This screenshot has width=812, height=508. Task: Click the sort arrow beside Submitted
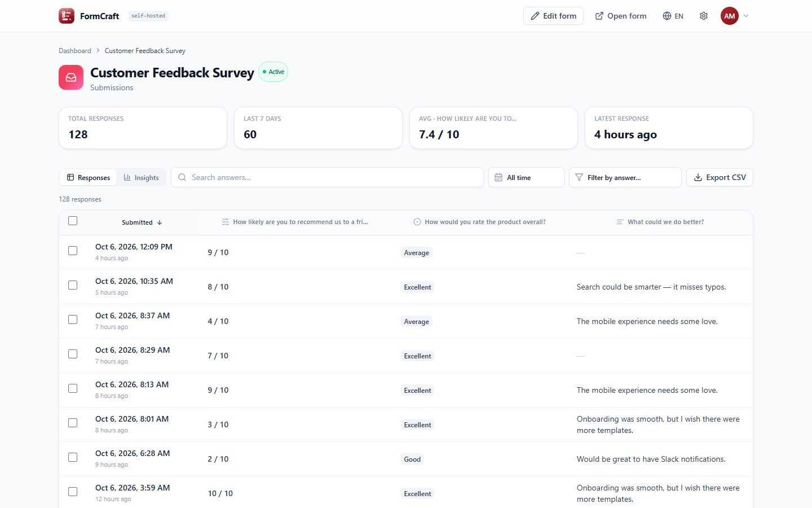(160, 222)
